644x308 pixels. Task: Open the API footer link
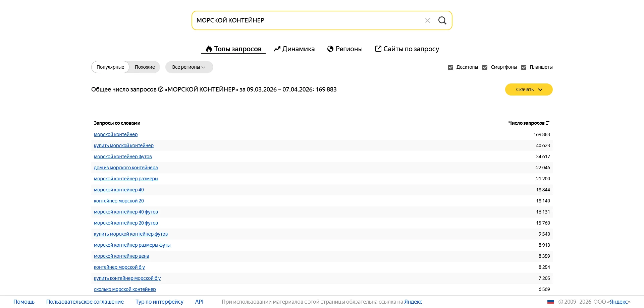[199, 302]
